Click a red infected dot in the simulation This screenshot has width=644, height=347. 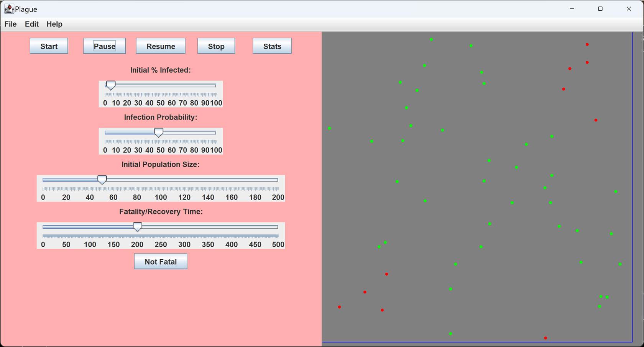coord(386,273)
